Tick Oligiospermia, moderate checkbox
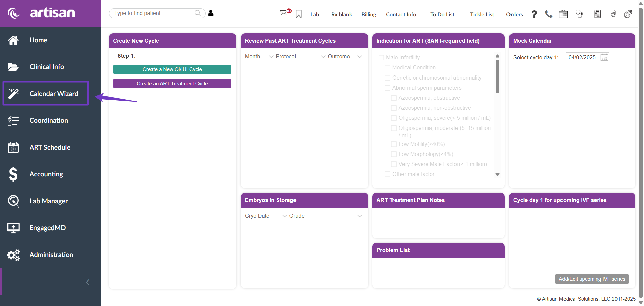The image size is (644, 306). pos(394,128)
